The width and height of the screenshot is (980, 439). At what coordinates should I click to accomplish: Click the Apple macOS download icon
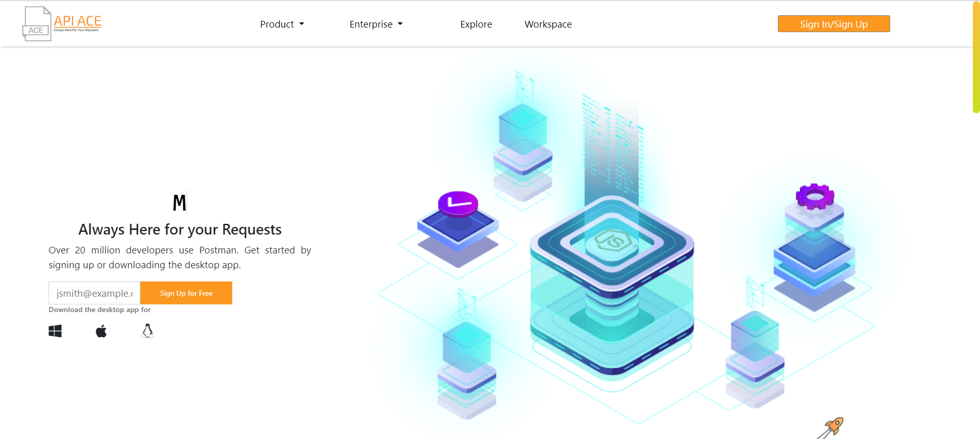point(101,331)
